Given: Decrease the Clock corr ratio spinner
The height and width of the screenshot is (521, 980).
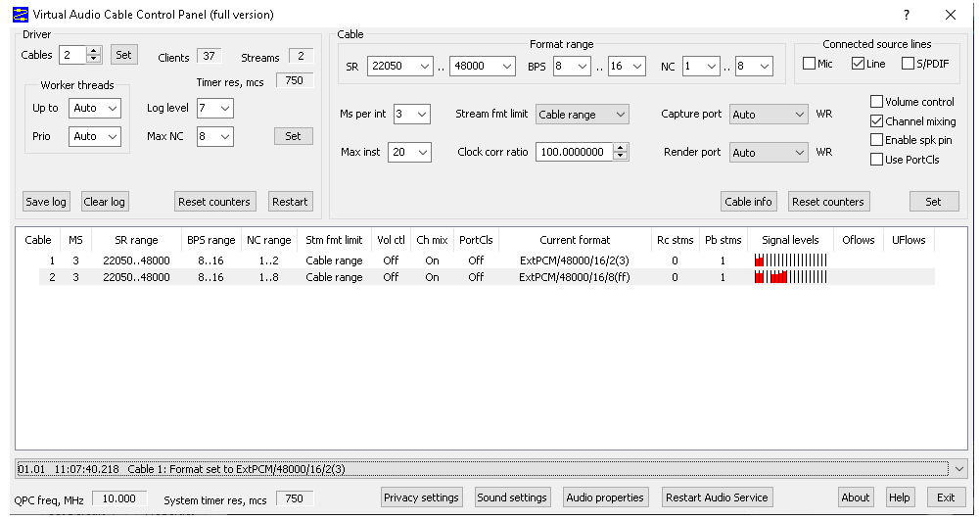Looking at the screenshot, I should pos(620,156).
